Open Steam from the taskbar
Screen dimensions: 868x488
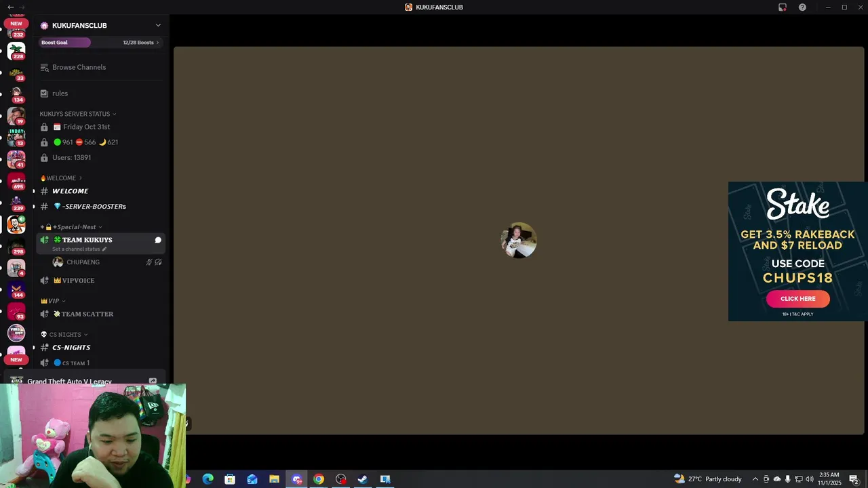363,479
